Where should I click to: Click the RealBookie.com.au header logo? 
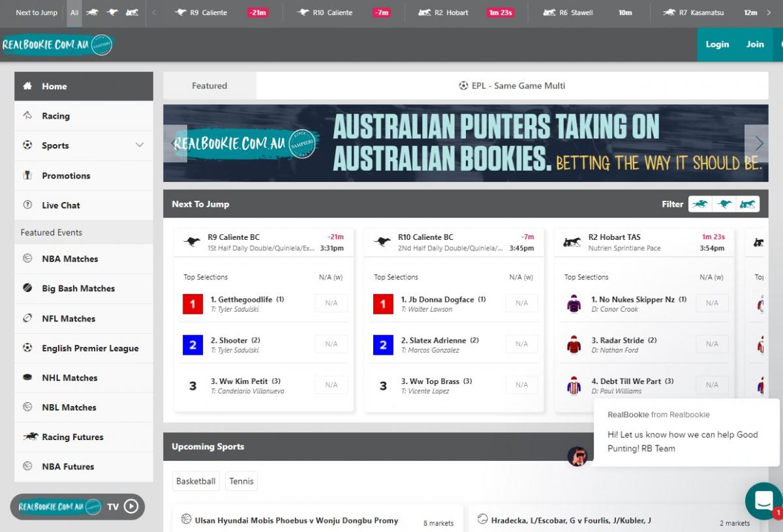pyautogui.click(x=57, y=44)
